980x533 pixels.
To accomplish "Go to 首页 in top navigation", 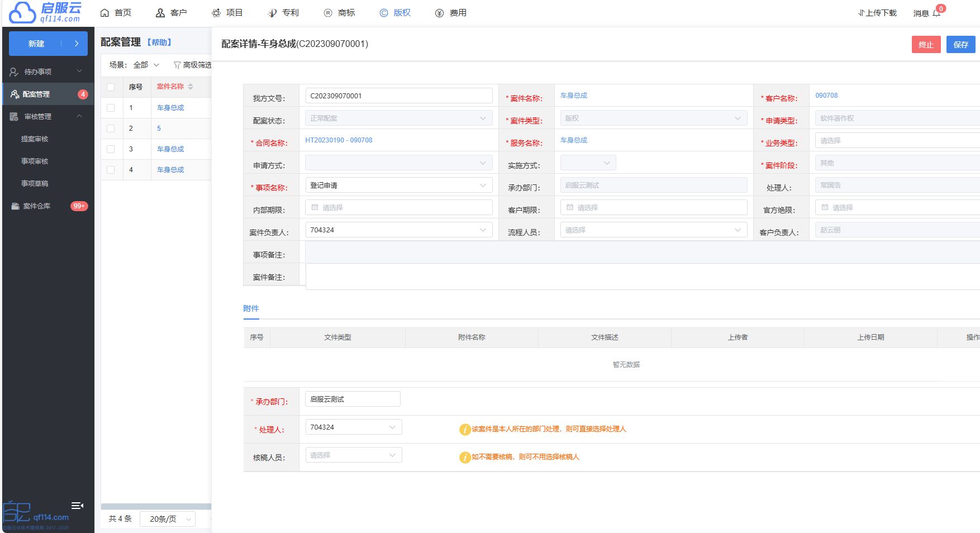I will click(116, 13).
